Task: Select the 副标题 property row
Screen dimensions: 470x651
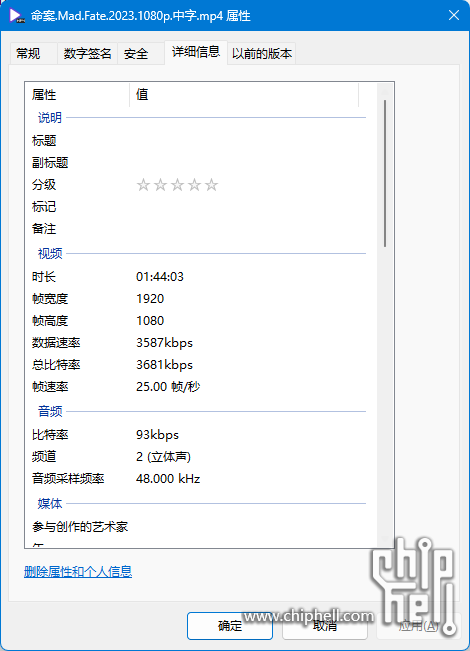Action: tap(201, 163)
